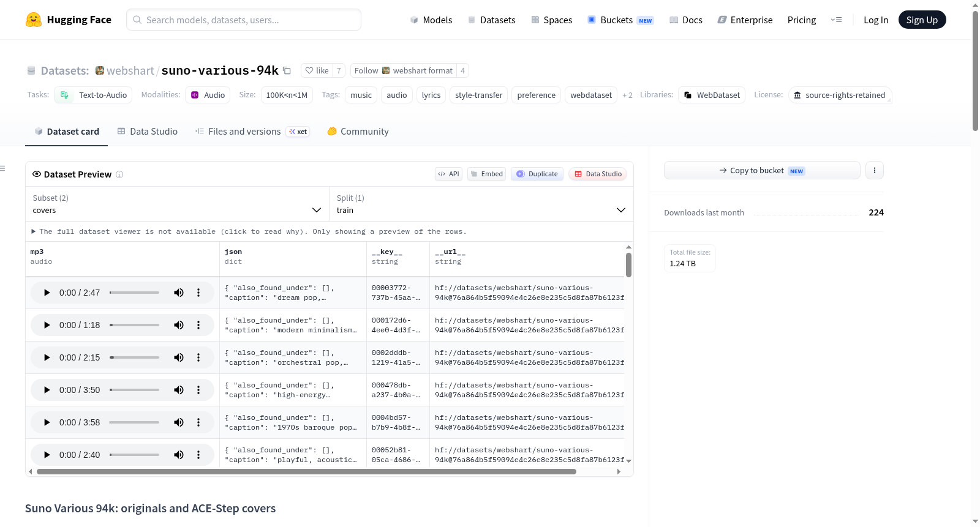Expand the viewer not available notice
Screen dimensions: 980x527
point(249,231)
